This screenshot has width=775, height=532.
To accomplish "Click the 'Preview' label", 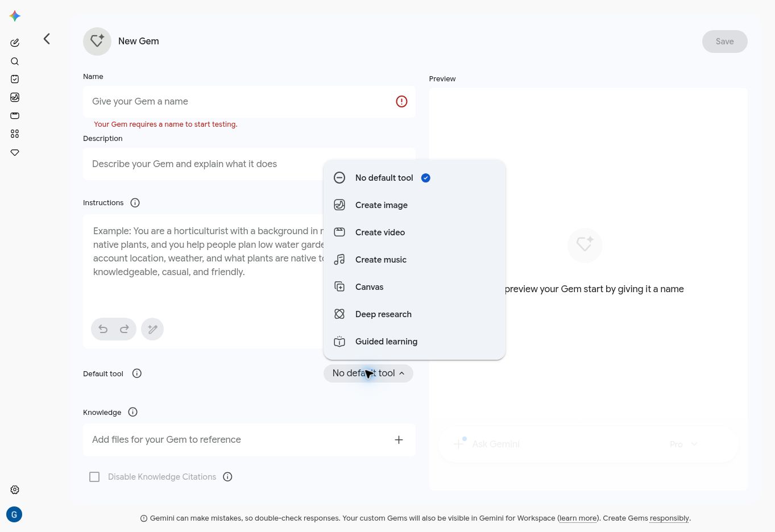I will pyautogui.click(x=442, y=79).
